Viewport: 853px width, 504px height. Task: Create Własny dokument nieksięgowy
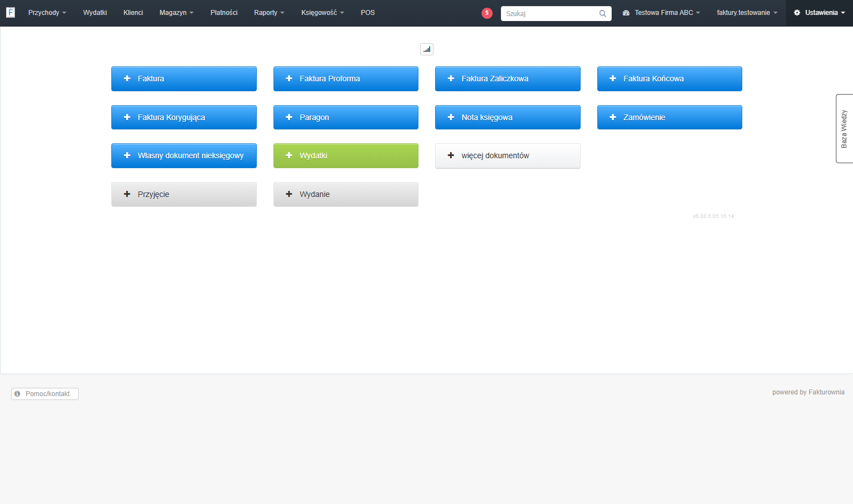coord(184,155)
